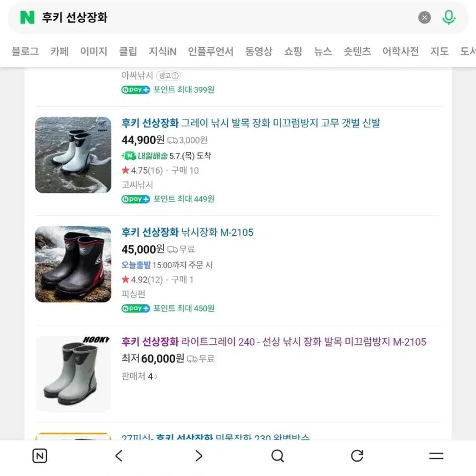Open the bottom hamburger menu
This screenshot has width=476, height=476.
(x=436, y=456)
